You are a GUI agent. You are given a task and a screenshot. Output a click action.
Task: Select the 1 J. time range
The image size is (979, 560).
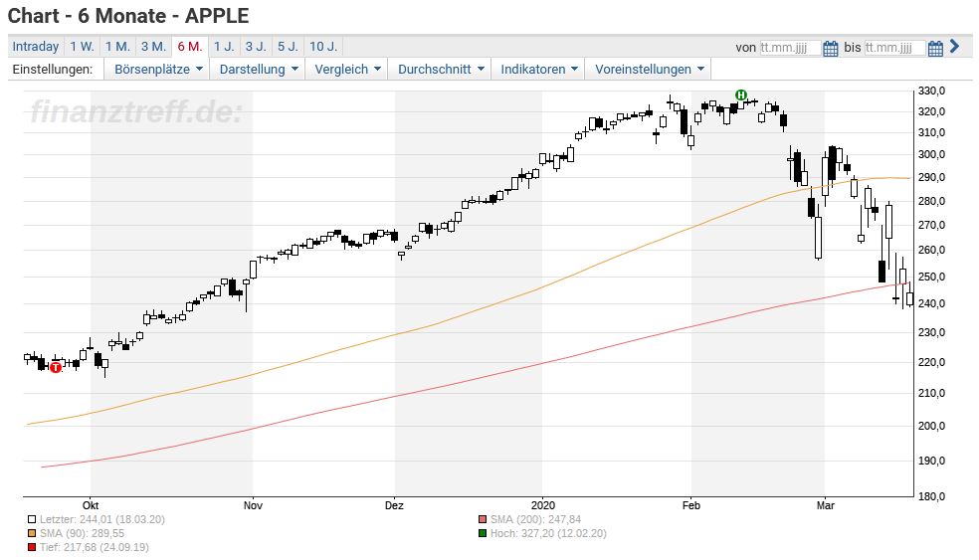tap(224, 46)
